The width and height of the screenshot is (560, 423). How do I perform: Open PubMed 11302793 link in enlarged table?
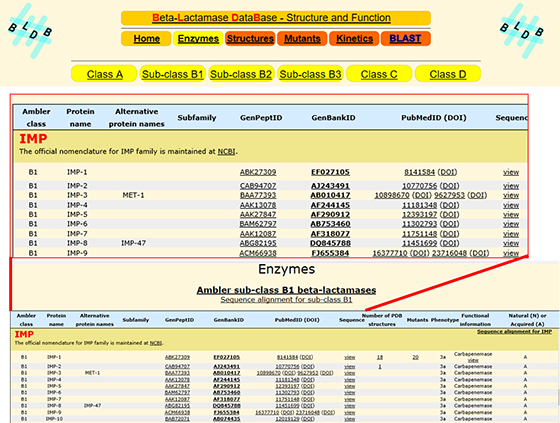pos(419,224)
